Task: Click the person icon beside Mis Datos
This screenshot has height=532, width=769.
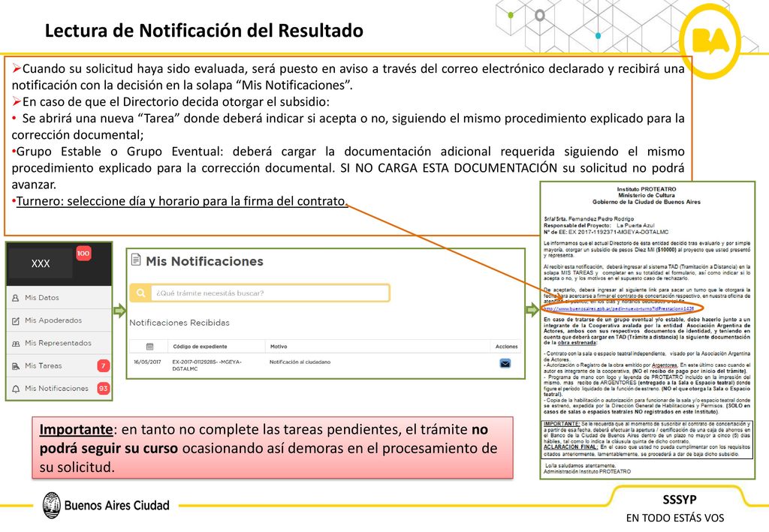Action: coord(16,298)
